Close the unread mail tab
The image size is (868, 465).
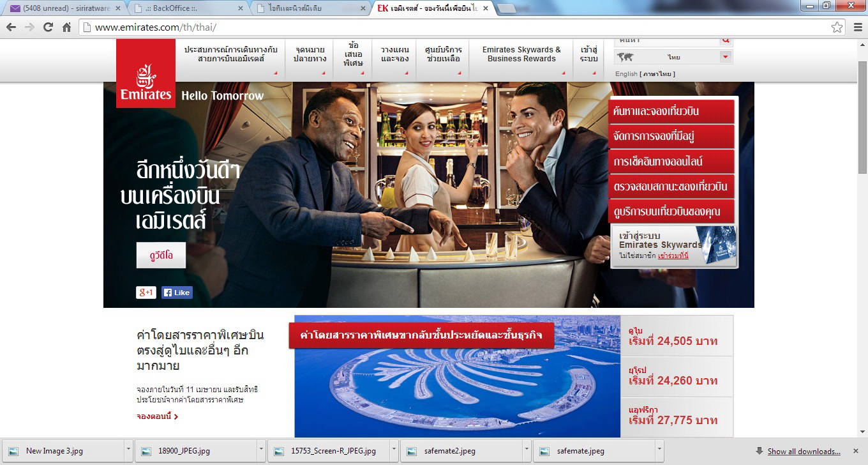point(118,8)
